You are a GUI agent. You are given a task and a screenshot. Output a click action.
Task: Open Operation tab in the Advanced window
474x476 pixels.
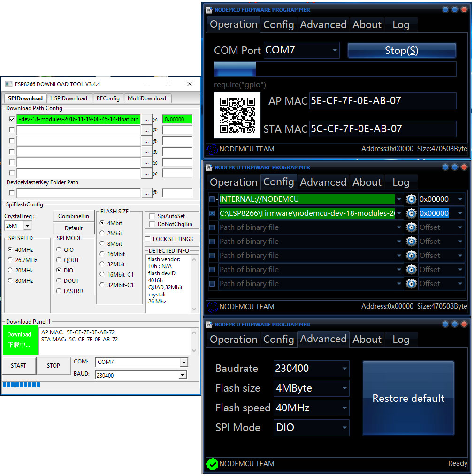[x=234, y=340]
